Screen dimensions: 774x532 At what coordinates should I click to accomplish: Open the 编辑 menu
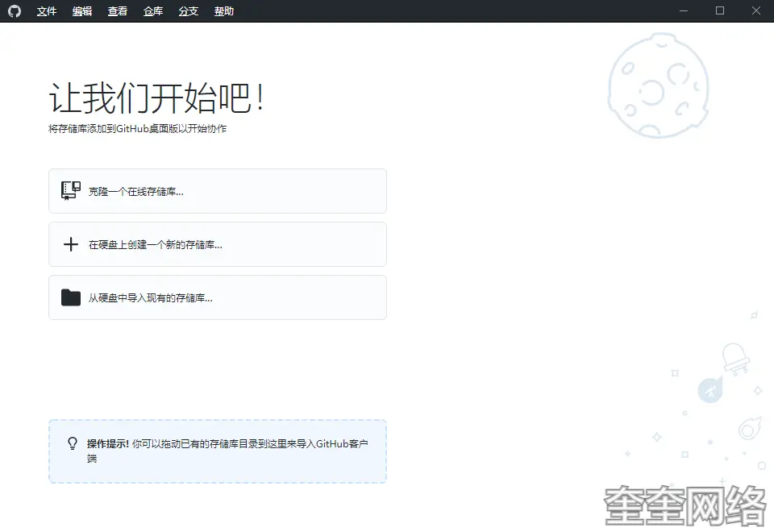pos(82,10)
